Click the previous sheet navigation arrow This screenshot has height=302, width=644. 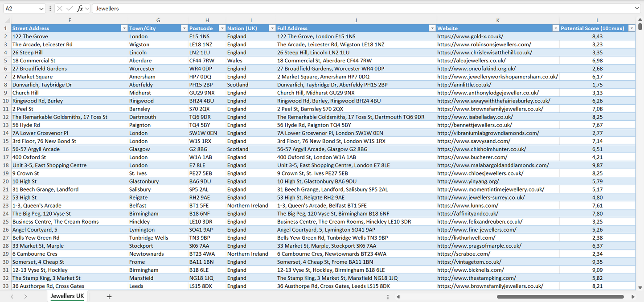[12, 296]
